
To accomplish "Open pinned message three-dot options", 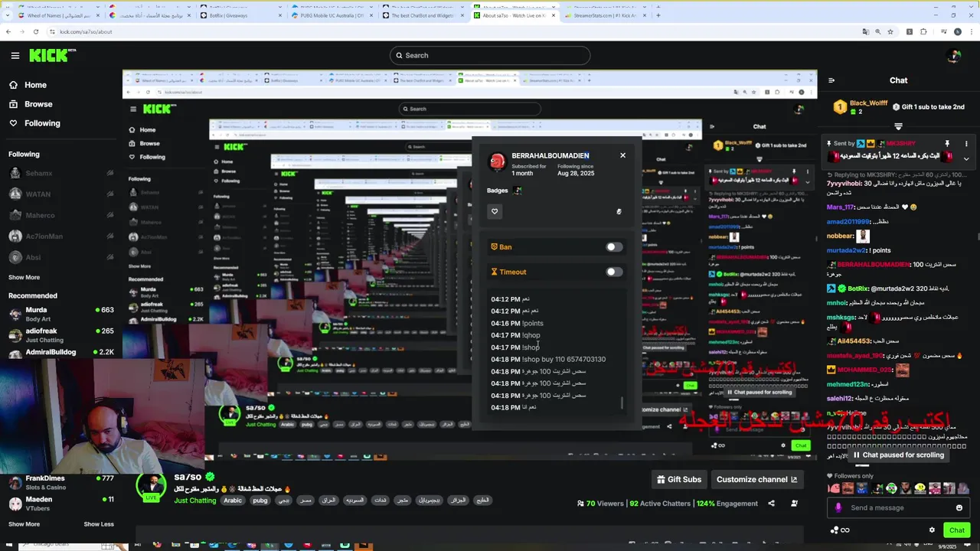I will pyautogui.click(x=966, y=144).
